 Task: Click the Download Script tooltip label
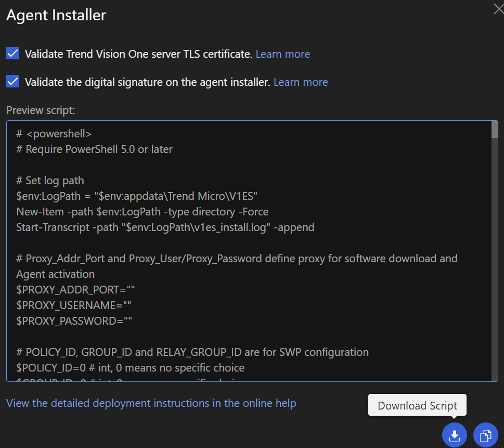tap(417, 406)
